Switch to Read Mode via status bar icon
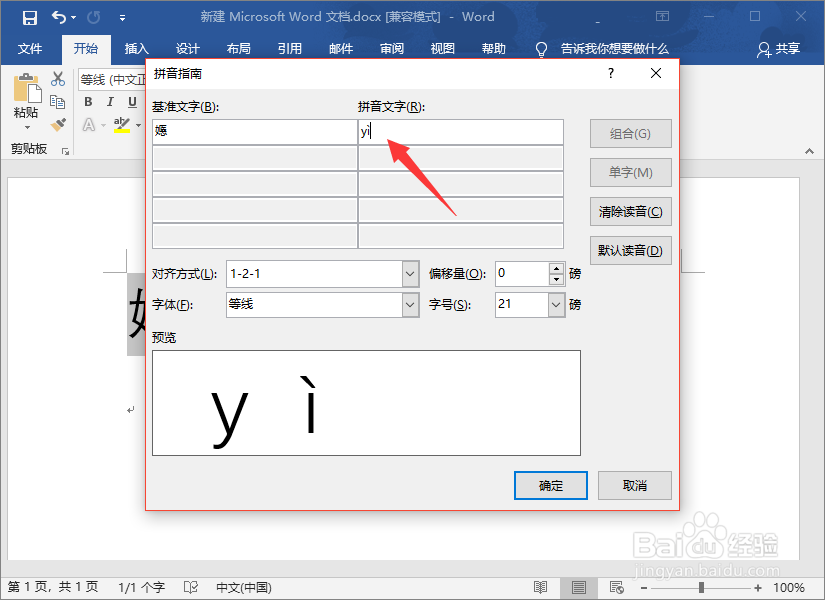This screenshot has height=600, width=825. coord(540,587)
